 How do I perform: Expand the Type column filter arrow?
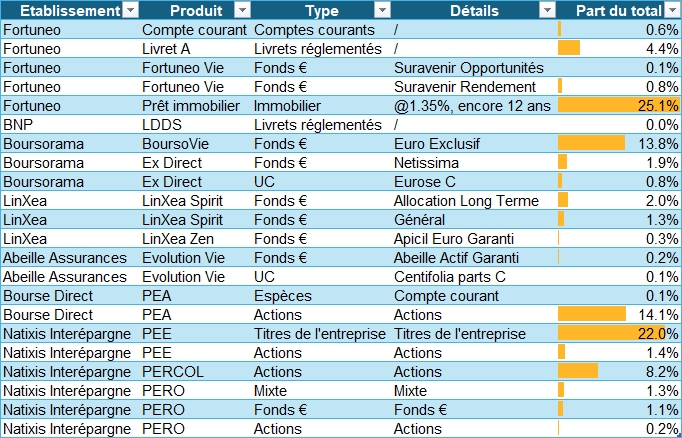(x=380, y=10)
